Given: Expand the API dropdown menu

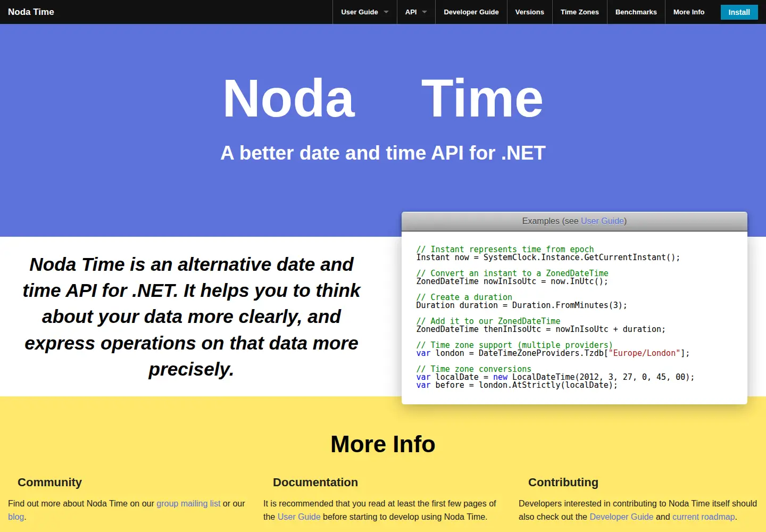Looking at the screenshot, I should (416, 12).
